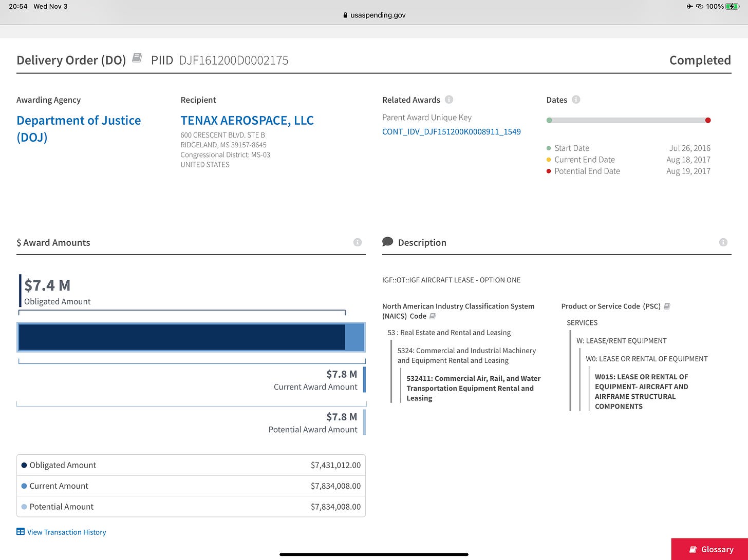Select the Potential Amount table row
Viewport: 748px width, 560px height.
click(x=191, y=507)
